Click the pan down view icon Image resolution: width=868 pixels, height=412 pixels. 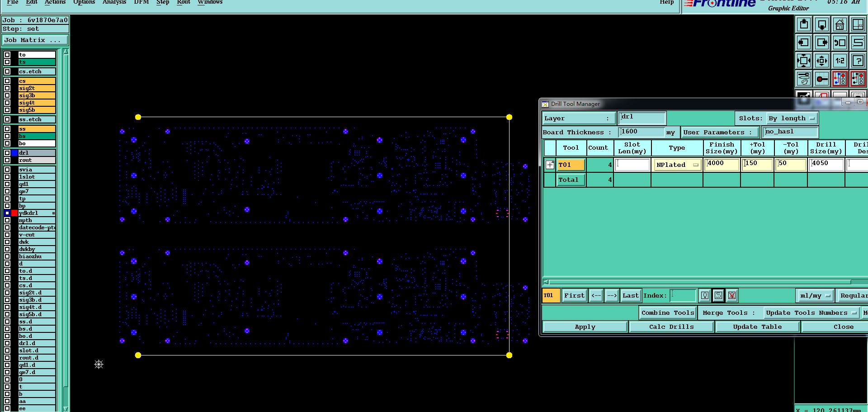[x=822, y=24]
